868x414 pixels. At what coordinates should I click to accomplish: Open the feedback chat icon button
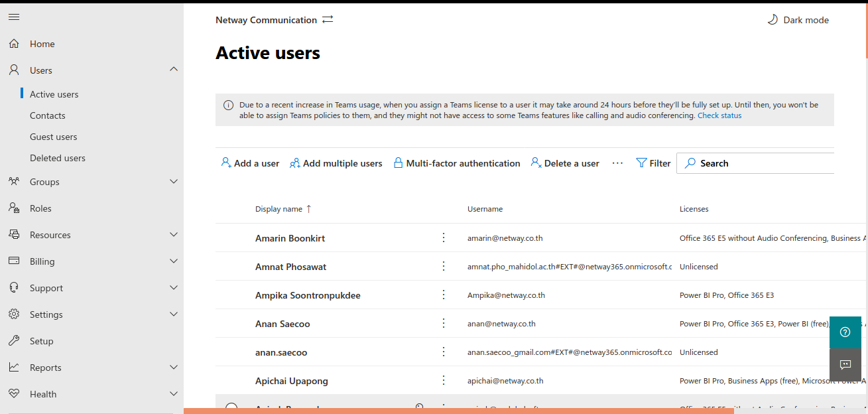point(845,364)
